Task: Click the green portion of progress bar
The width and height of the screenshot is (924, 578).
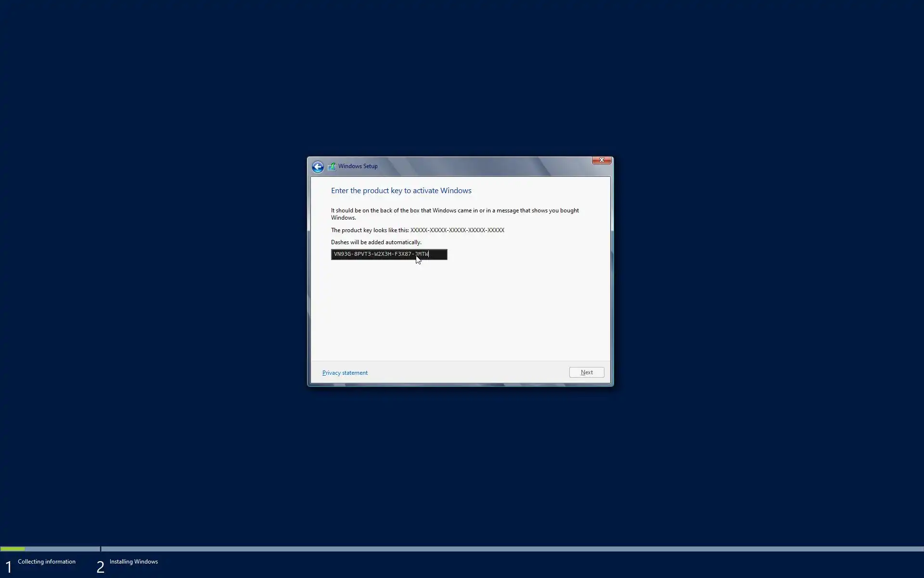Action: [13, 549]
